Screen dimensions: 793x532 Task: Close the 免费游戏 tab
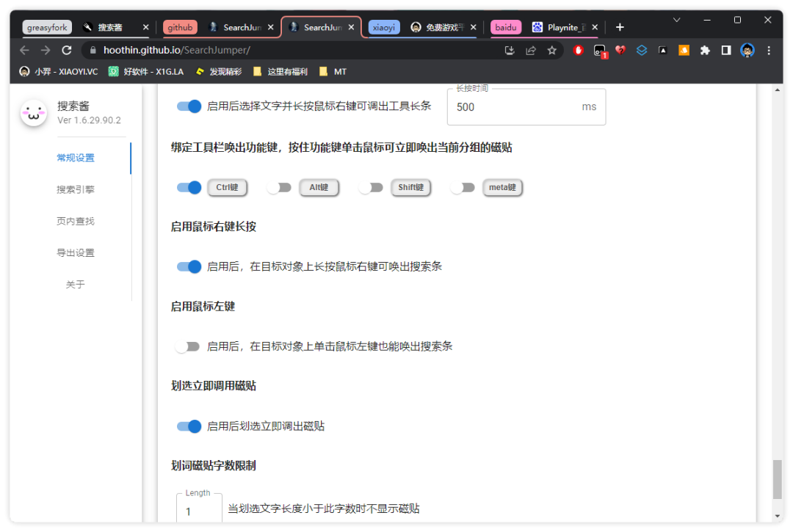473,27
